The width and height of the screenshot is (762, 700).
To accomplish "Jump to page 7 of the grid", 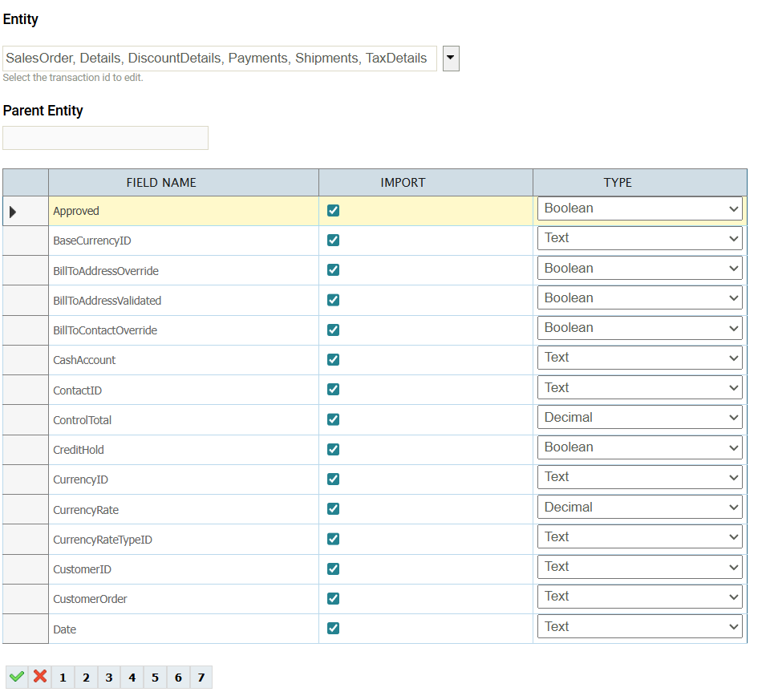I will tap(201, 678).
